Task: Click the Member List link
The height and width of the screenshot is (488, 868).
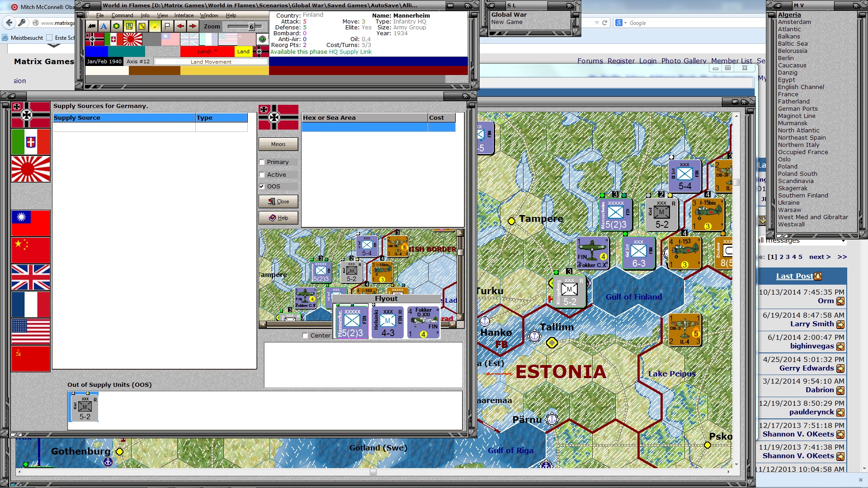Action: pos(731,61)
